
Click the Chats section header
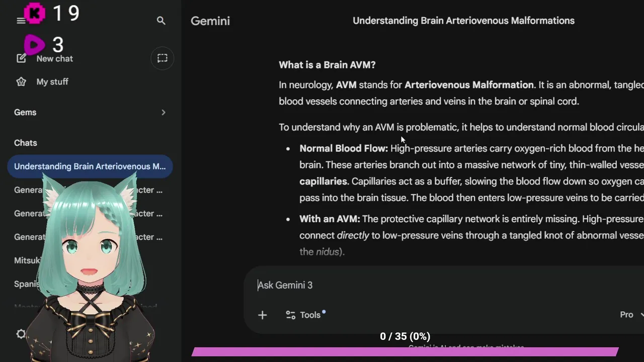[26, 143]
